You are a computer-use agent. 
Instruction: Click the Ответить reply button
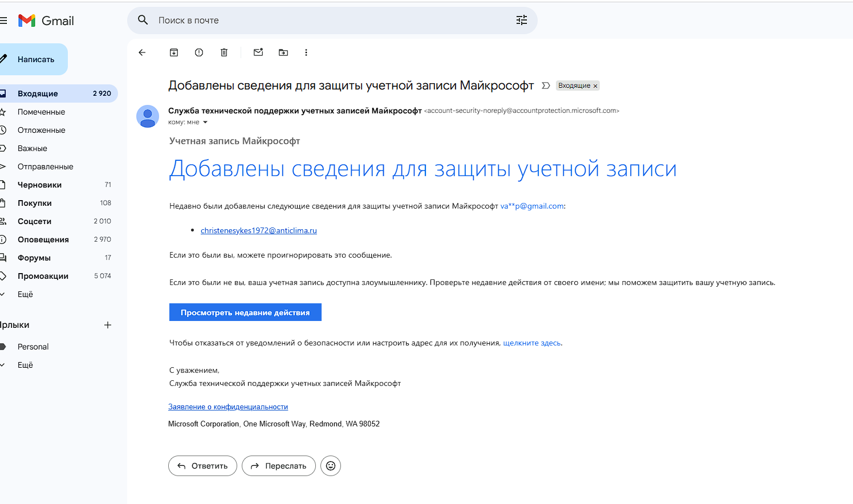click(202, 466)
